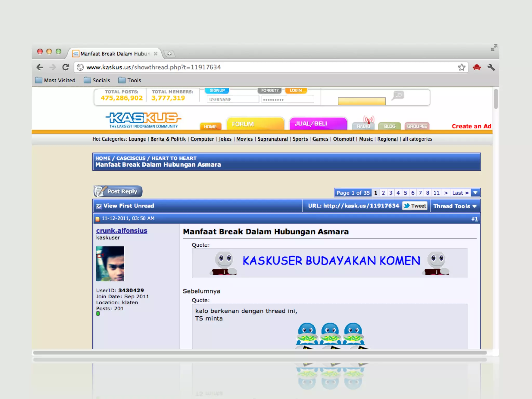The image size is (532, 399).
Task: Tweet this thread via Twitter button
Action: [x=415, y=206]
